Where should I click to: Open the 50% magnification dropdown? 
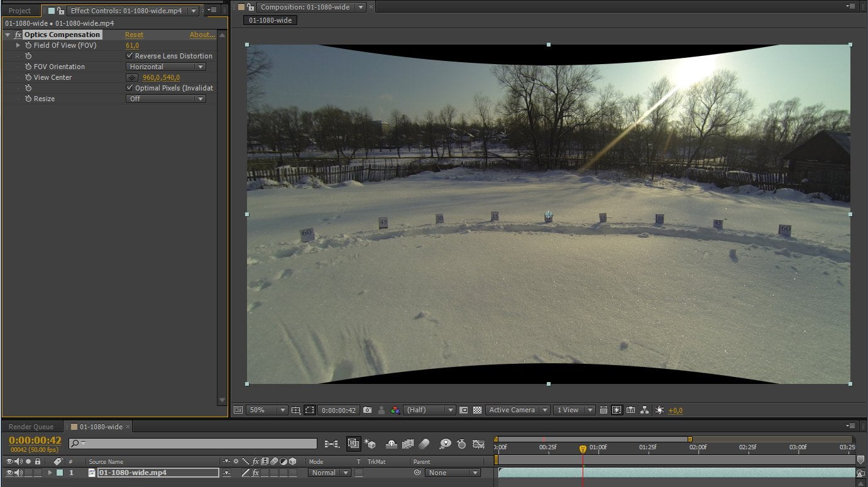(x=266, y=410)
